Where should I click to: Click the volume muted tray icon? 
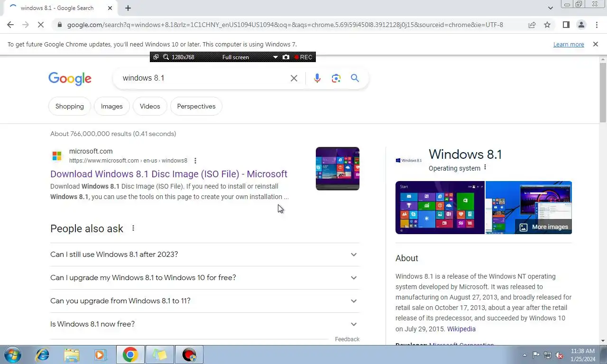tap(559, 355)
